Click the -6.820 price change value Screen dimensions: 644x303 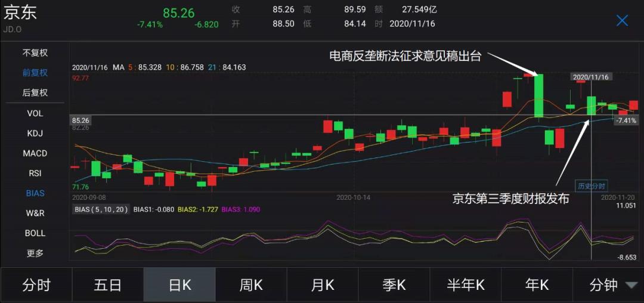206,24
